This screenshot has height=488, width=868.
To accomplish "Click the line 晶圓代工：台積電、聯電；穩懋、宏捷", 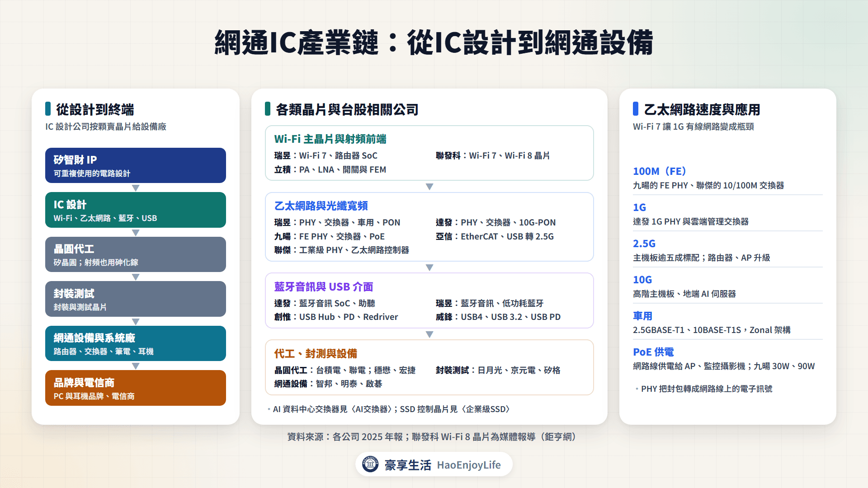I will tap(345, 371).
